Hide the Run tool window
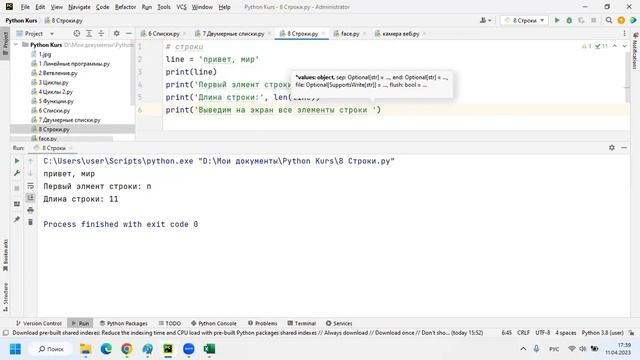This screenshot has height=360, width=640. [x=624, y=148]
